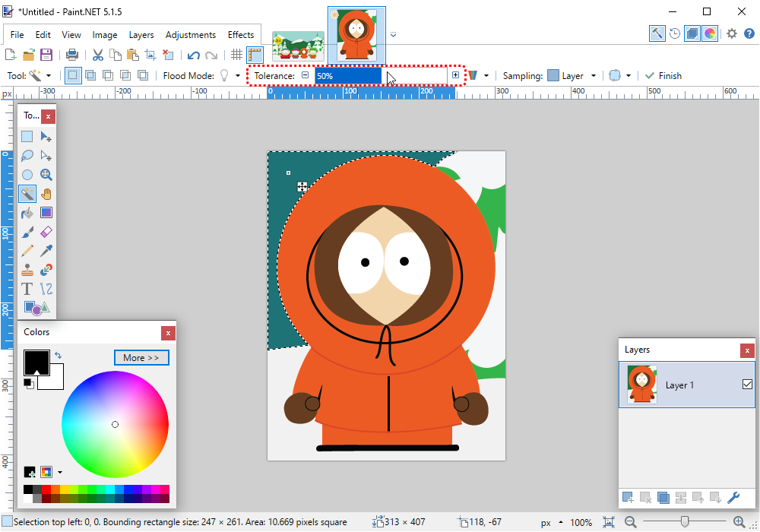Select the Color Picker eyedropper tool
This screenshot has width=760, height=532.
tap(46, 251)
